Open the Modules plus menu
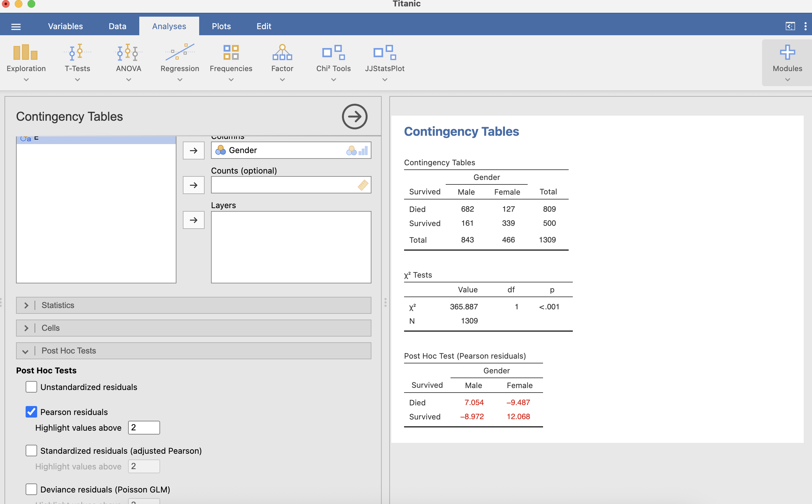Screen dimensions: 812x504 [x=787, y=62]
